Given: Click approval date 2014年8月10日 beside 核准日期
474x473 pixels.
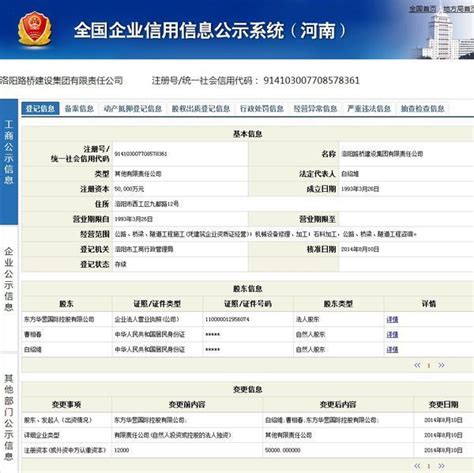Looking at the screenshot, I should [x=360, y=249].
